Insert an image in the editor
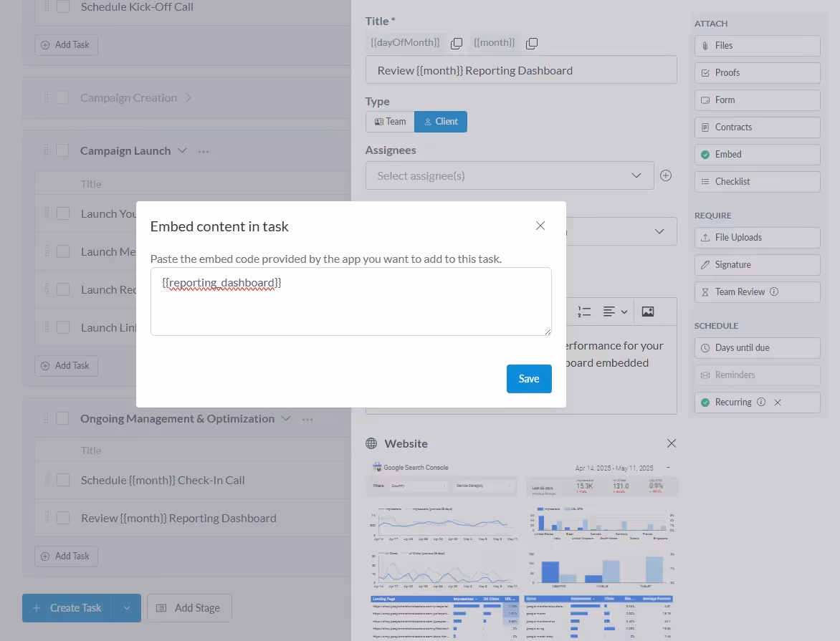This screenshot has height=641, width=840. tap(648, 312)
